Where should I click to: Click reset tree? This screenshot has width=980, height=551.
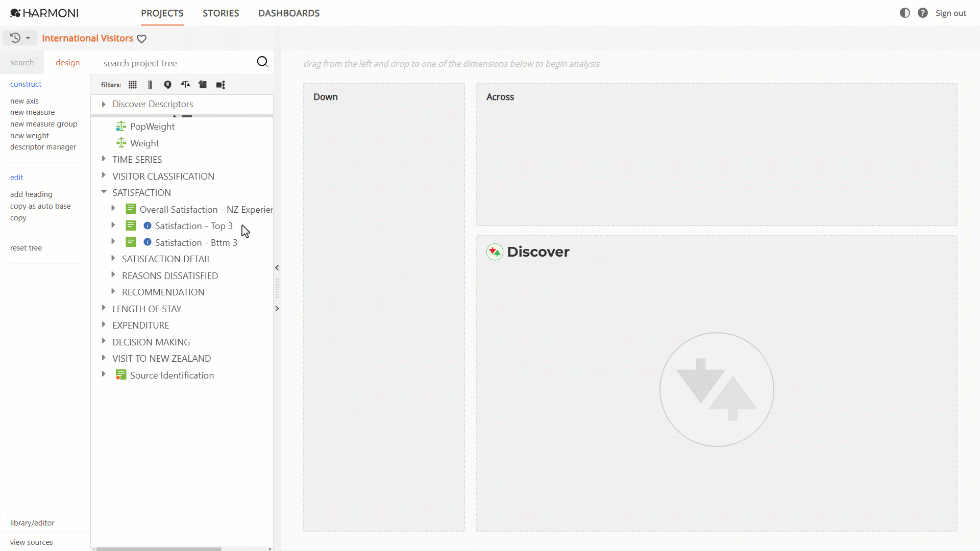click(26, 248)
